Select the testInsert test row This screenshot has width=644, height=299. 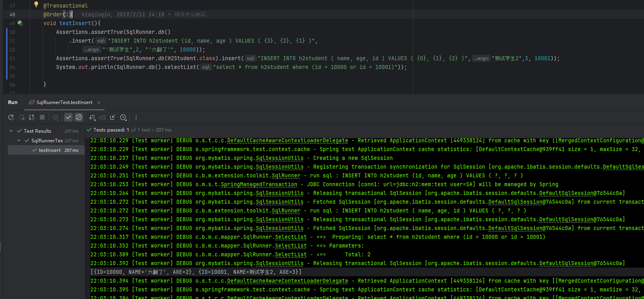(x=46, y=150)
